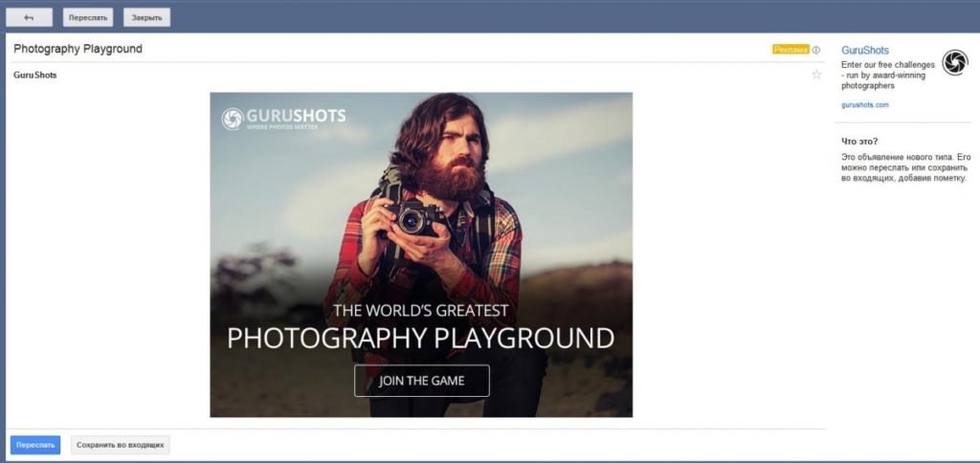Viewport: 980px width, 463px height.
Task: Click the GuruShots logo inside the banner
Action: point(283,119)
